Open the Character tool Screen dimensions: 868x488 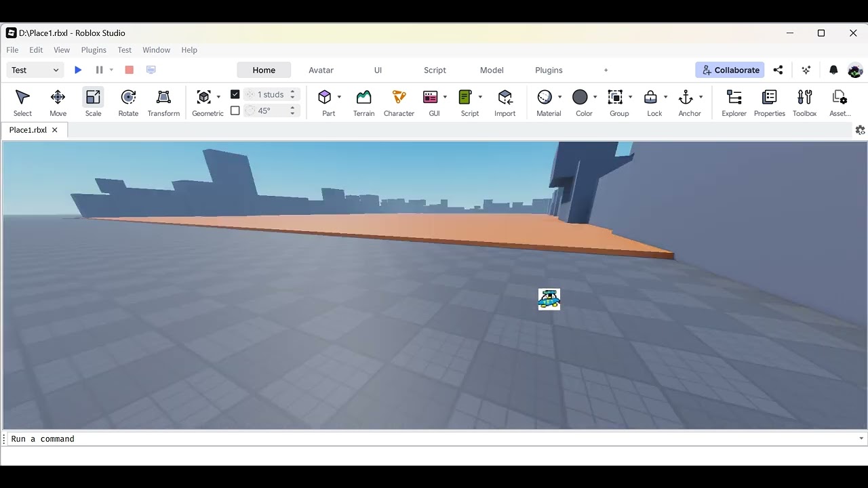pyautogui.click(x=399, y=103)
